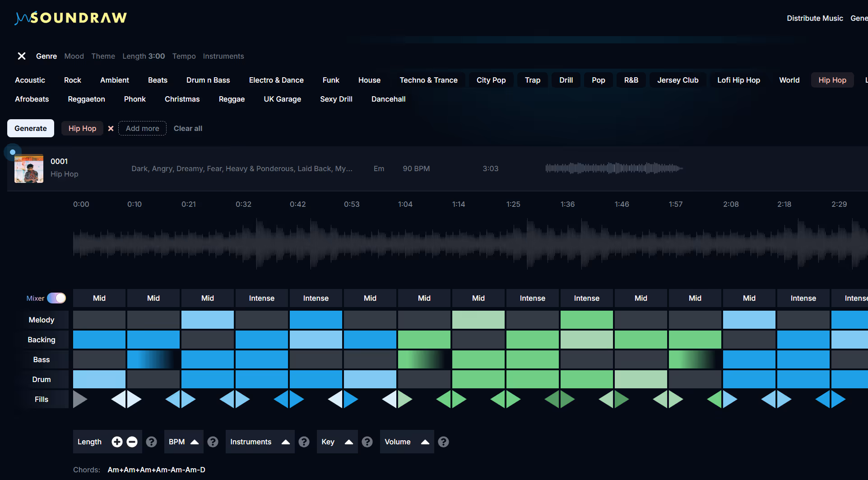Open the Intense selector at 0:32
Viewport: 868px width, 480px height.
pyautogui.click(x=262, y=298)
